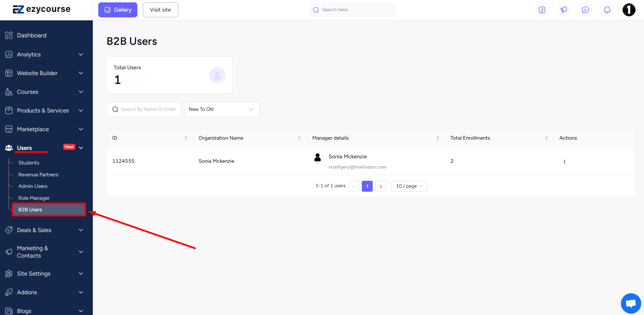
Task: Expand the Analytics menu chevron
Action: point(81,54)
